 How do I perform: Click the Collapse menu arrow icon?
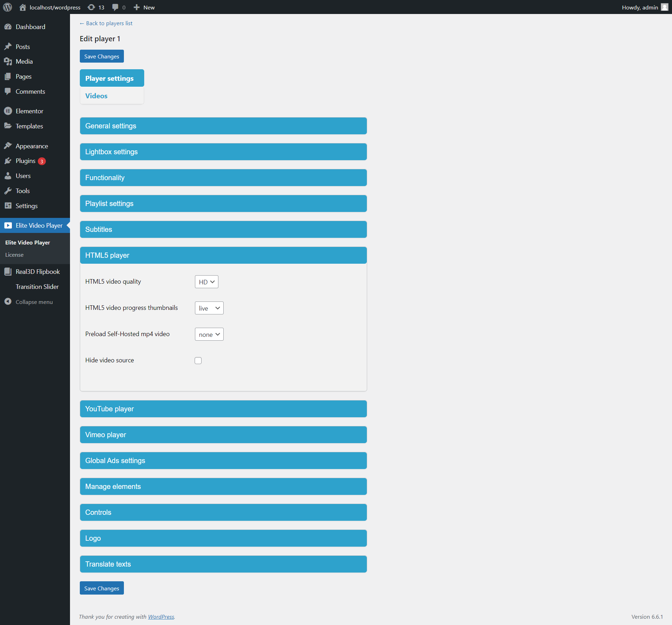pos(8,301)
